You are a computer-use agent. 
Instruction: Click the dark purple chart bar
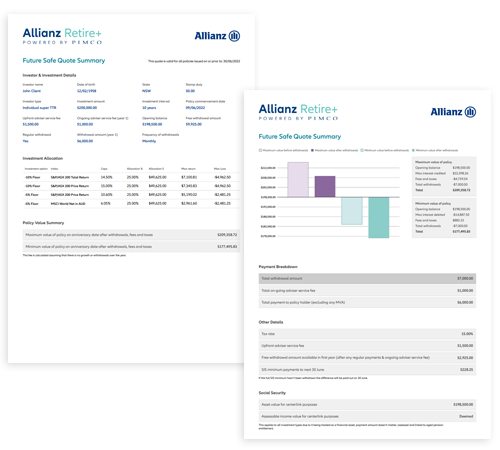click(325, 187)
